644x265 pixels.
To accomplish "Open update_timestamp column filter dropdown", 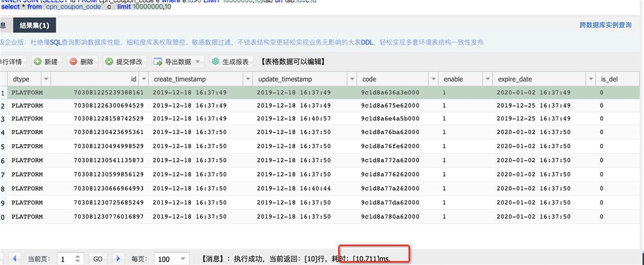I will pyautogui.click(x=352, y=79).
